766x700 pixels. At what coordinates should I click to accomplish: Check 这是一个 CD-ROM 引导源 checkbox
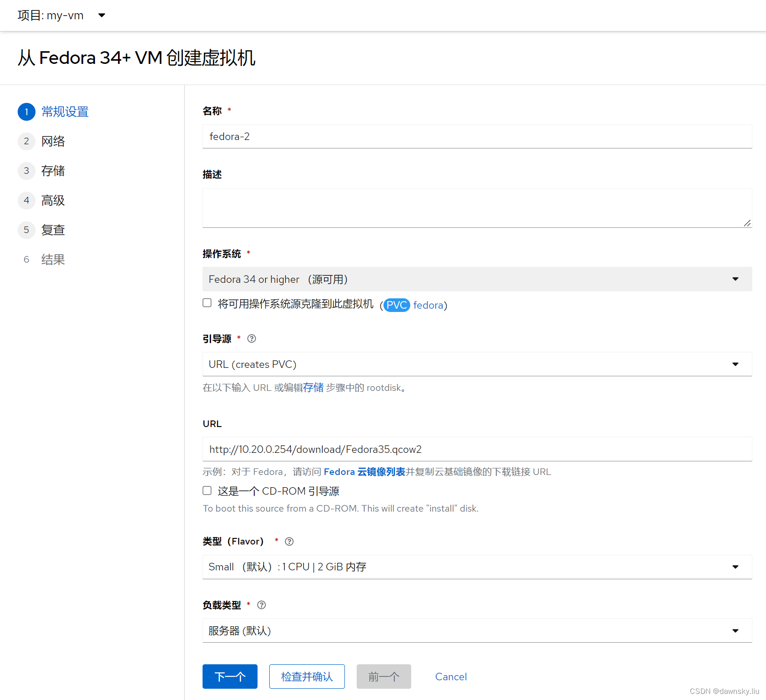coord(207,491)
